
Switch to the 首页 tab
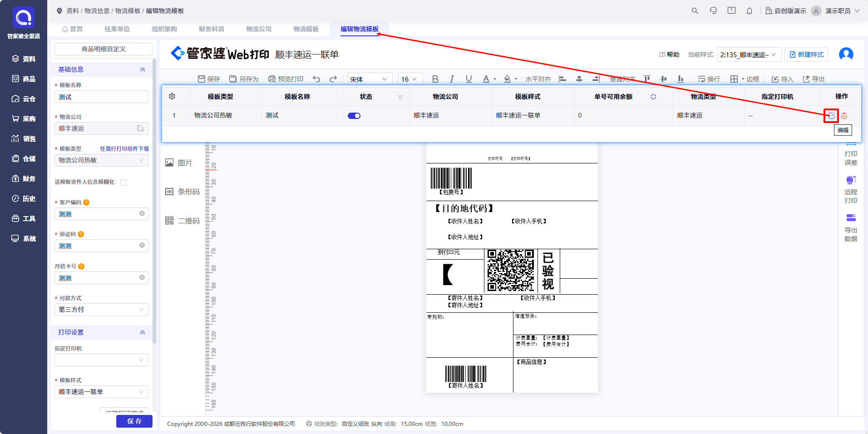pos(73,29)
